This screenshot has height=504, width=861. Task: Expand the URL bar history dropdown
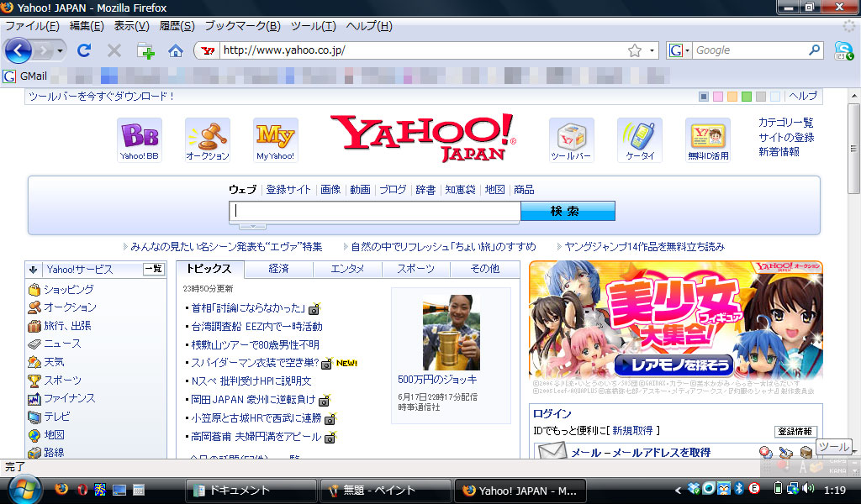[652, 50]
